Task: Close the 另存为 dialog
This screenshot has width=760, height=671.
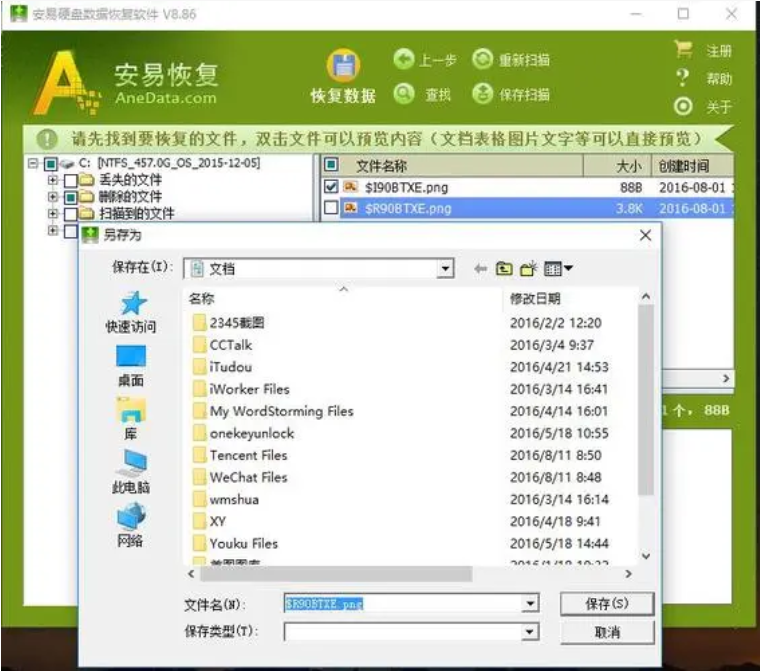Action: 645,236
